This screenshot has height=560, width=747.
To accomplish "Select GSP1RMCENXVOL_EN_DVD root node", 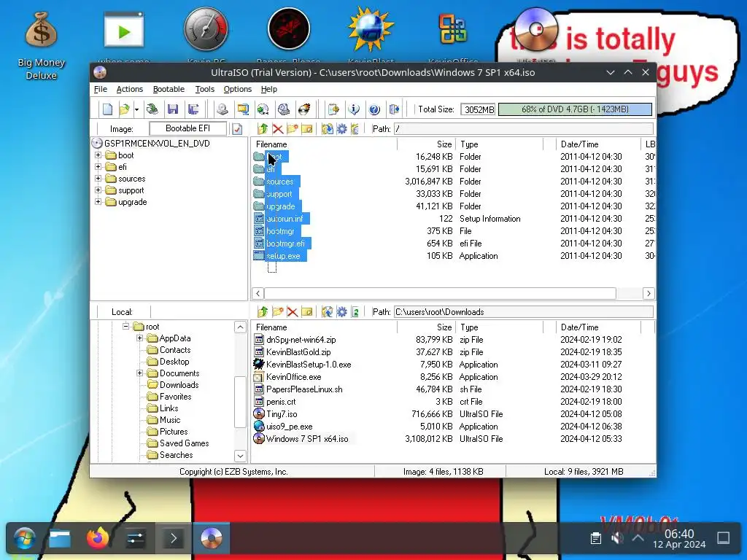I will (x=157, y=144).
